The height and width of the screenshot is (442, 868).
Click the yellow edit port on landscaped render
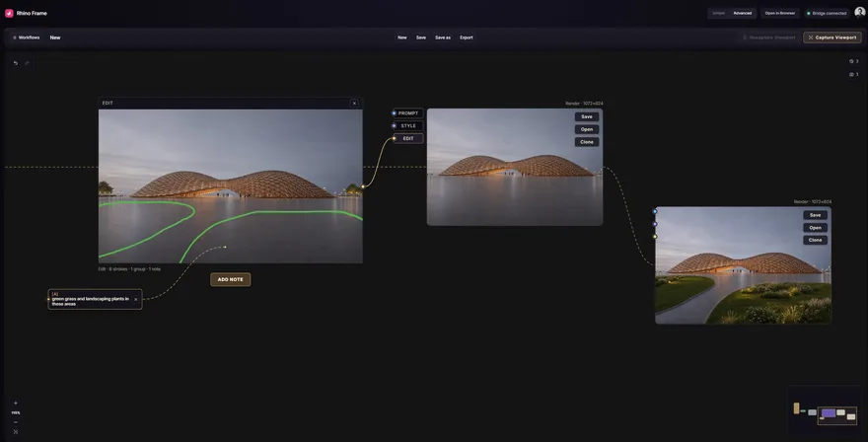(655, 237)
